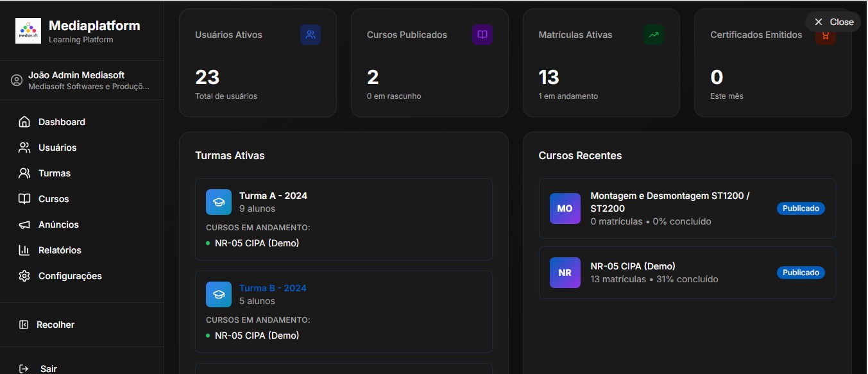Viewport: 868px width, 374px height.
Task: Navigate to Cursos in the sidebar
Action: [82, 199]
